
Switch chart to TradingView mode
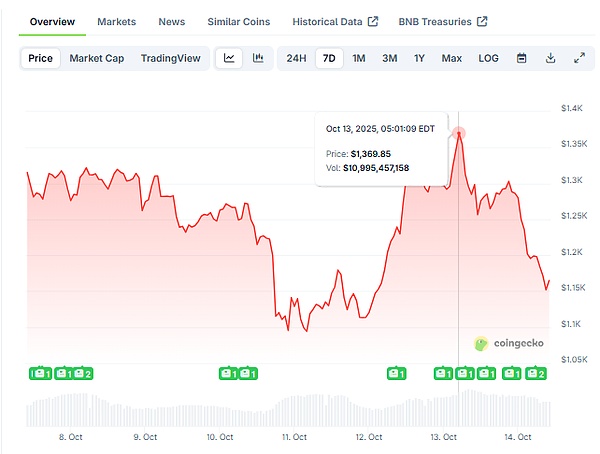170,58
